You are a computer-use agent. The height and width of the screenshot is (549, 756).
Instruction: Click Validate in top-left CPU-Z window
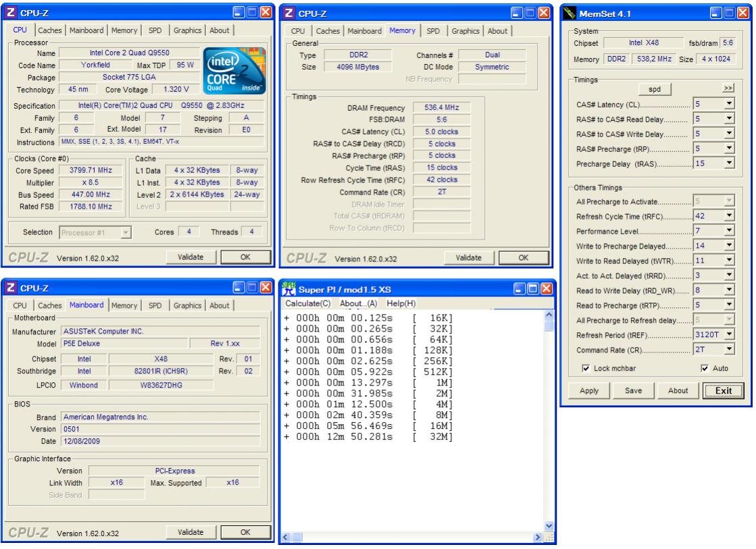(x=191, y=257)
